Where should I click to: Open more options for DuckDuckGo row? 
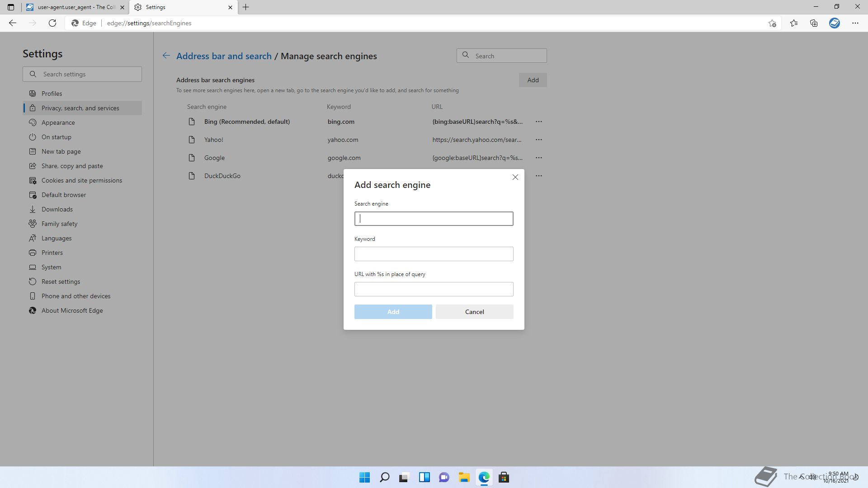tap(539, 176)
